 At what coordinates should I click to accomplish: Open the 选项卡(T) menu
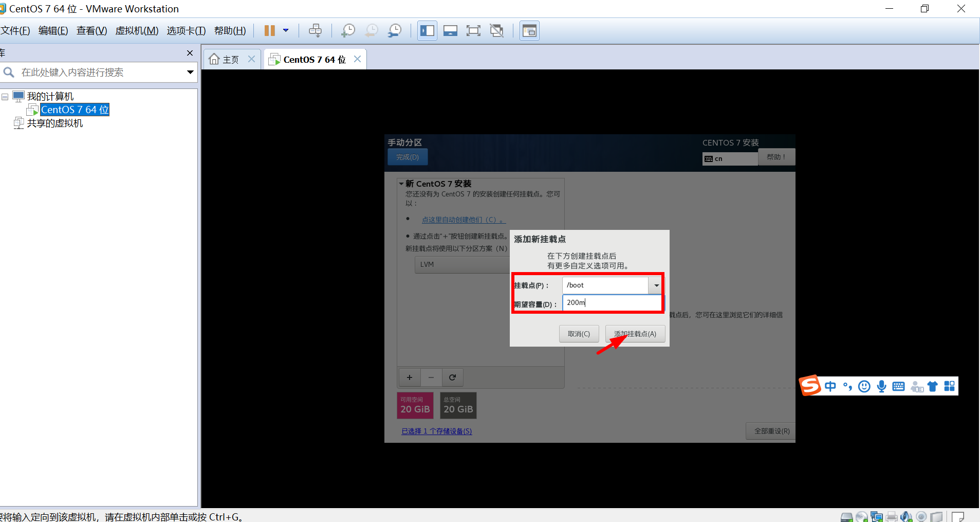click(x=186, y=31)
